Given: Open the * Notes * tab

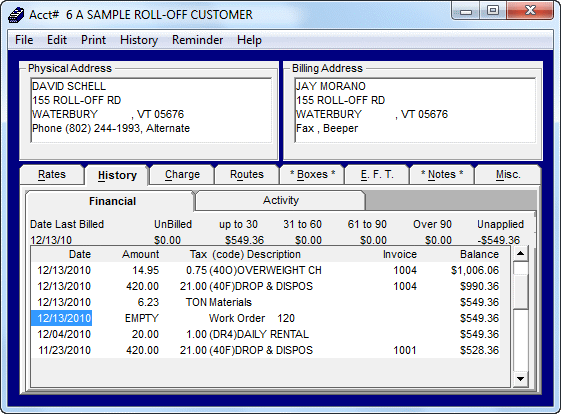Looking at the screenshot, I should 442,175.
